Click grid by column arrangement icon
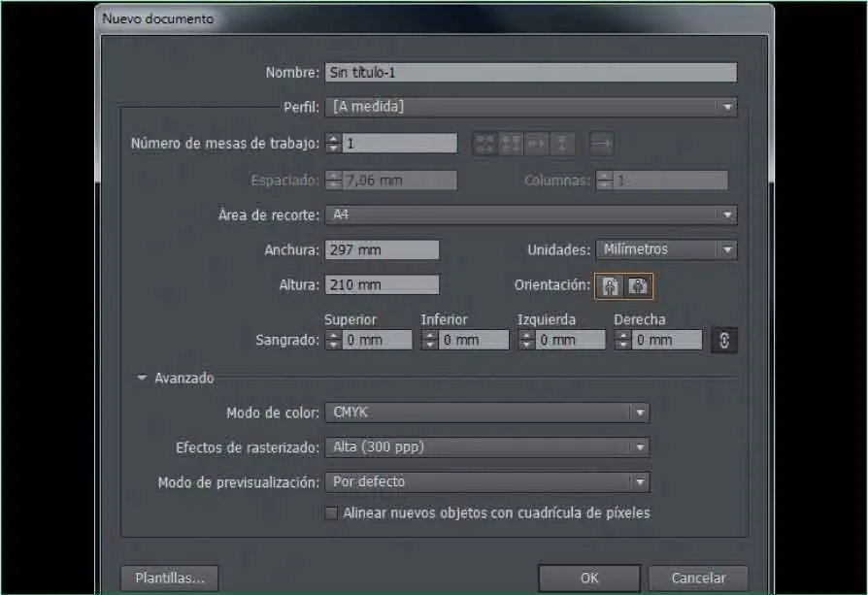 512,144
